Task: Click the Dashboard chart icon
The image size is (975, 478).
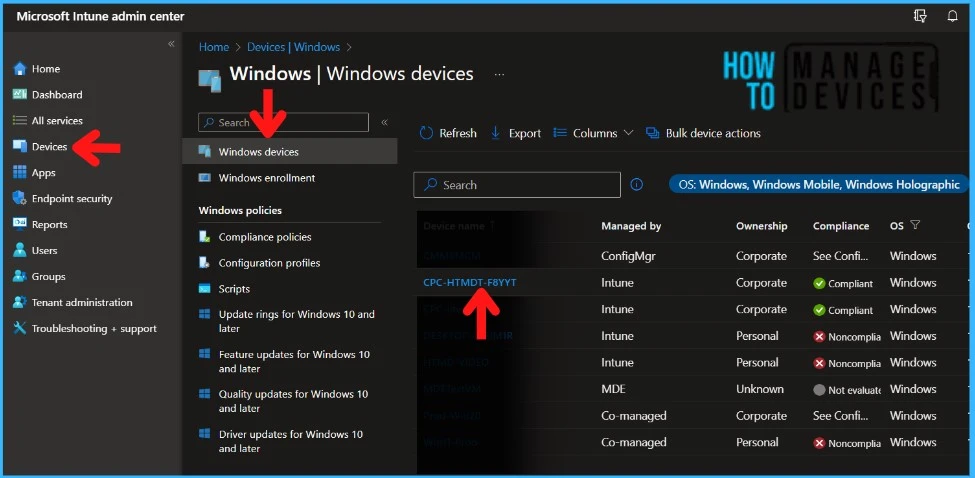Action: click(20, 94)
